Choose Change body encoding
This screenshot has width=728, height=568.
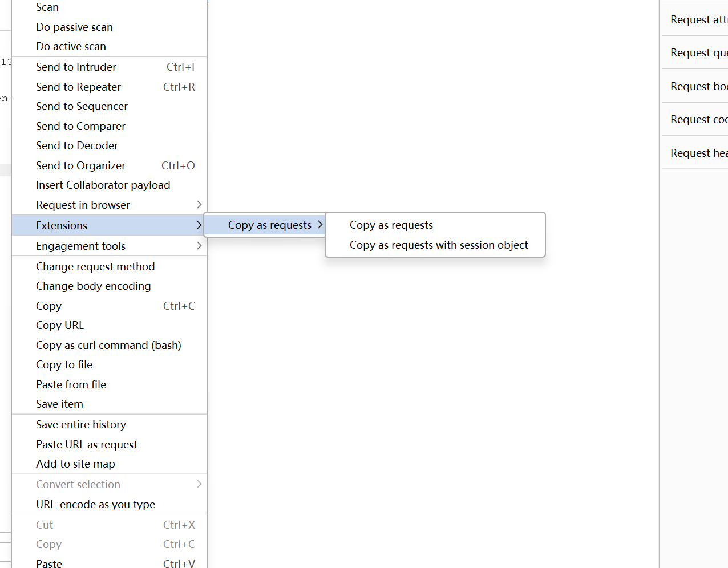(x=93, y=286)
